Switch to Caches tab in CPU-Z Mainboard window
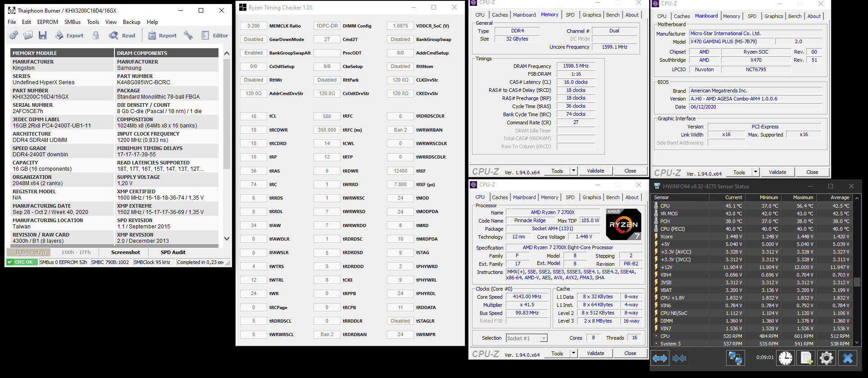This screenshot has width=868, height=378. click(x=682, y=16)
